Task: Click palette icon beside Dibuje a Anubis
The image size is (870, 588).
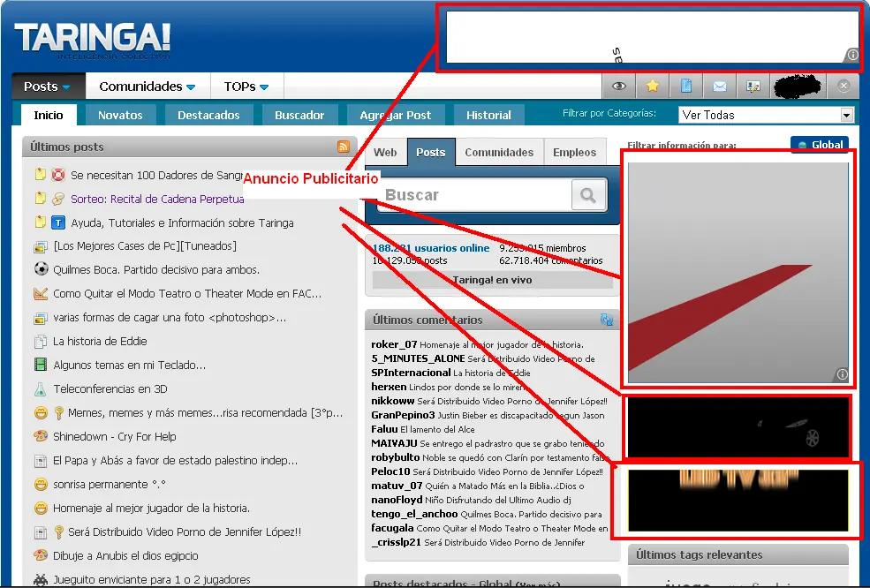Action: tap(41, 555)
